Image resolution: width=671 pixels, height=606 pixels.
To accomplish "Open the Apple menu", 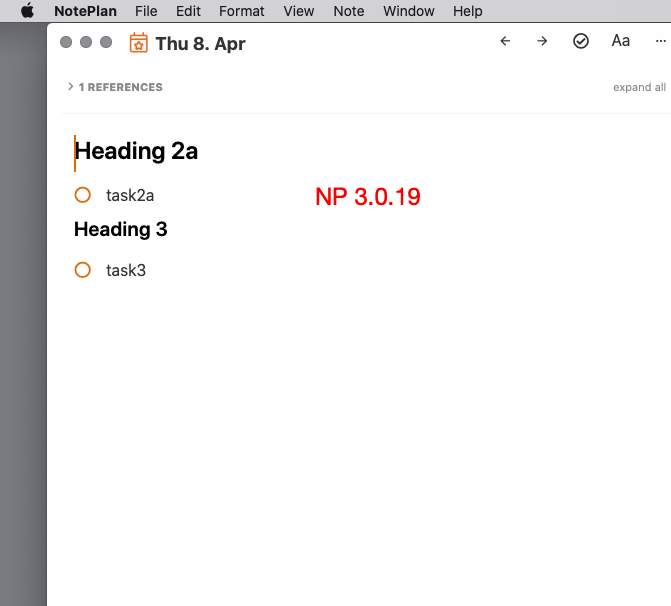I will pyautogui.click(x=27, y=11).
